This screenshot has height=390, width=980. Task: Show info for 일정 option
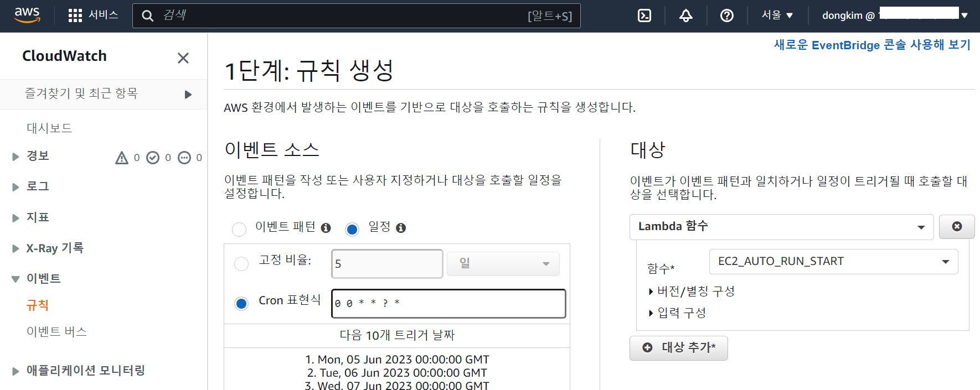(401, 228)
